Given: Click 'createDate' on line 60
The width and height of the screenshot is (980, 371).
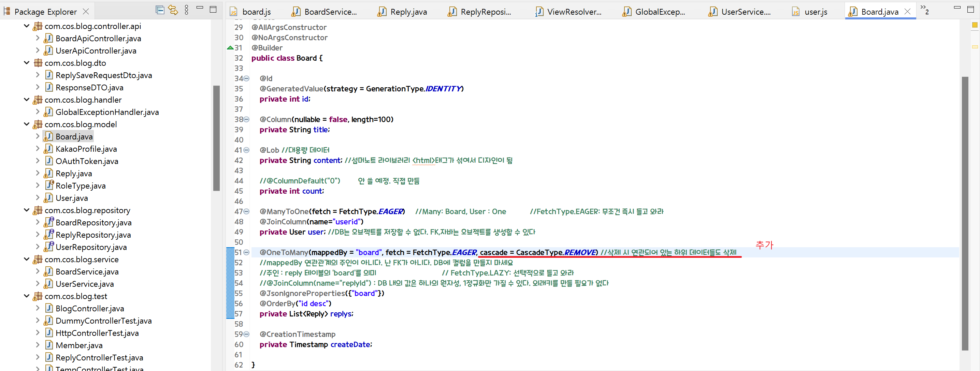Looking at the screenshot, I should point(350,344).
